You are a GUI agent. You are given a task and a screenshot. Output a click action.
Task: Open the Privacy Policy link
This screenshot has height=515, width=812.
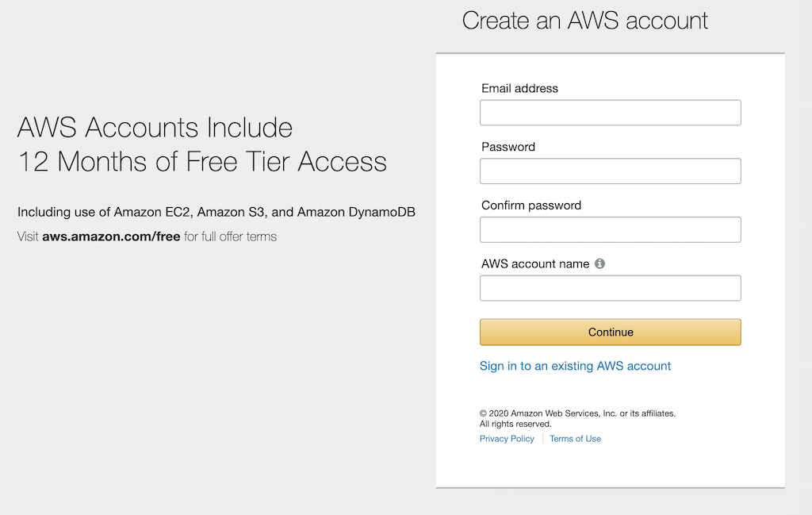[507, 439]
